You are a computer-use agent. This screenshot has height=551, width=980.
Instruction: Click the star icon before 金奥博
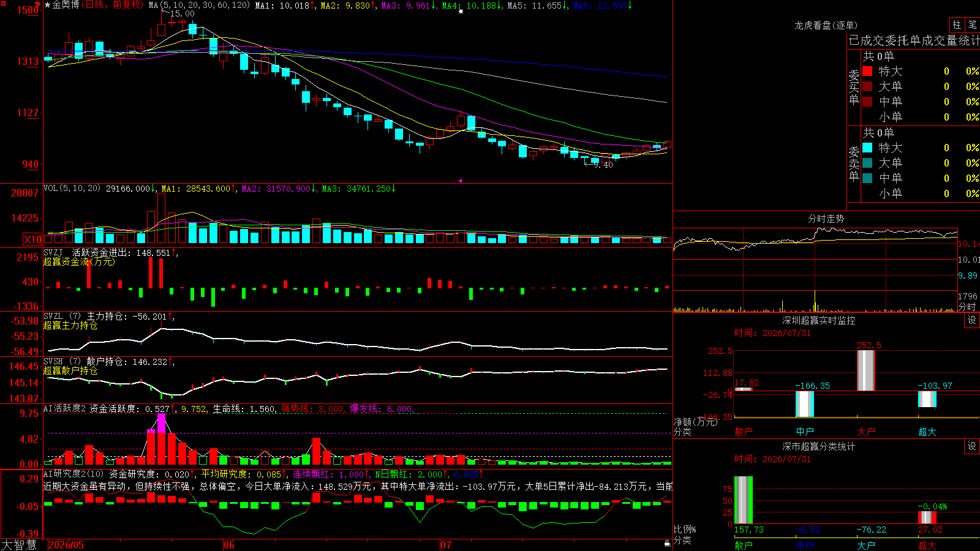[48, 5]
